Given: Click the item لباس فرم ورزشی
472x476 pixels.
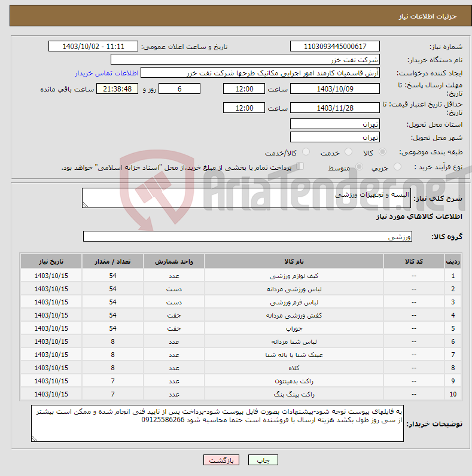Looking at the screenshot, I should tap(294, 303).
